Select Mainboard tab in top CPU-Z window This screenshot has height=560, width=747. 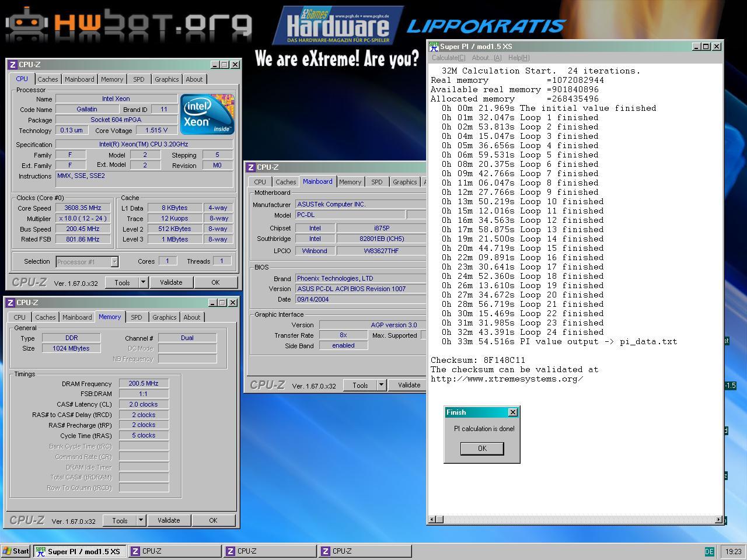pos(79,79)
